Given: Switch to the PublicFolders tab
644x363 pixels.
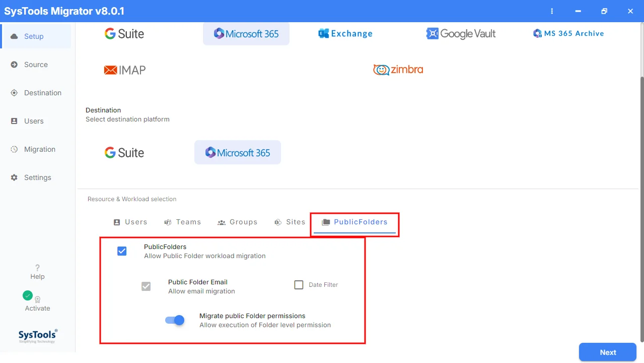Looking at the screenshot, I should pos(354,222).
